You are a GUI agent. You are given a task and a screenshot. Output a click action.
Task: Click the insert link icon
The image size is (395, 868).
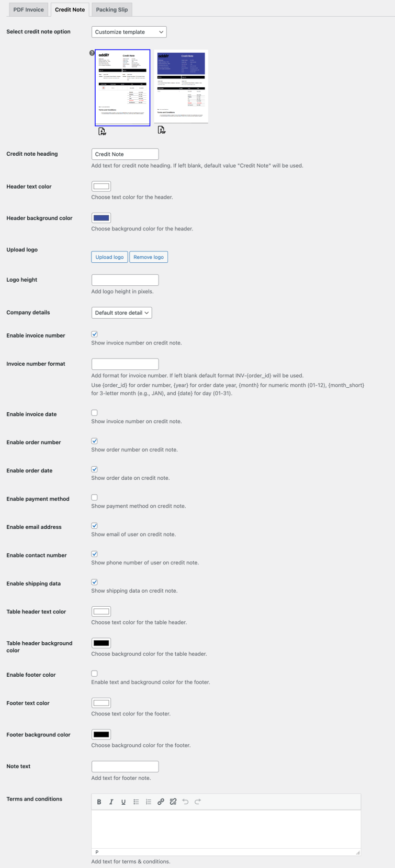click(x=161, y=802)
